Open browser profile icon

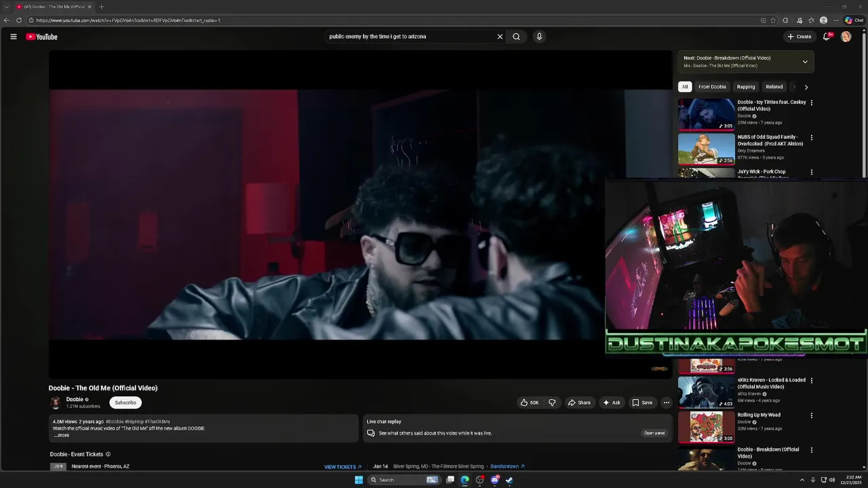pyautogui.click(x=823, y=20)
